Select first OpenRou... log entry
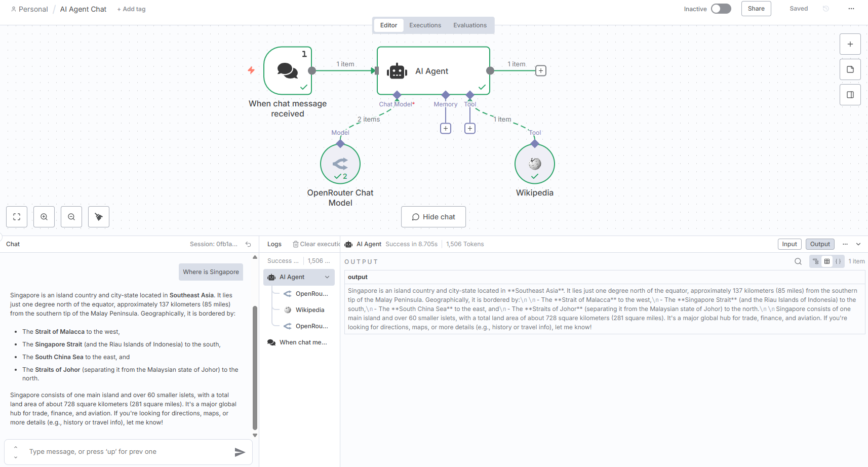The height and width of the screenshot is (467, 868). [306, 294]
